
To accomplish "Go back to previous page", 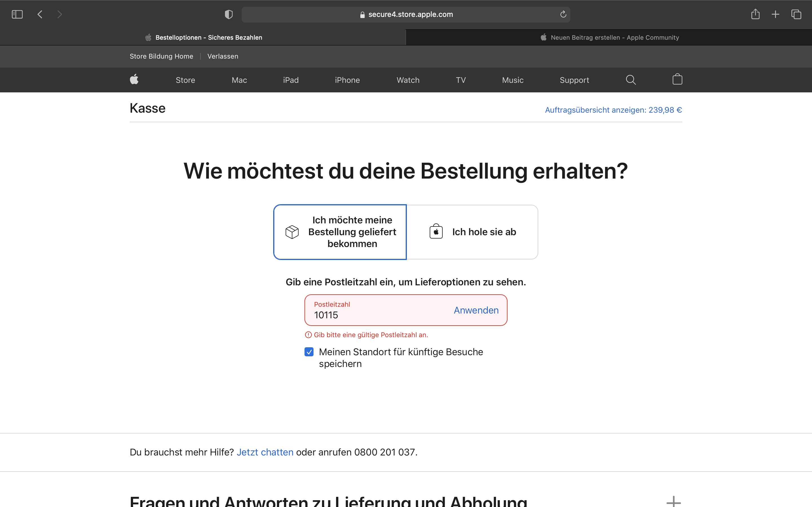I will (x=40, y=14).
